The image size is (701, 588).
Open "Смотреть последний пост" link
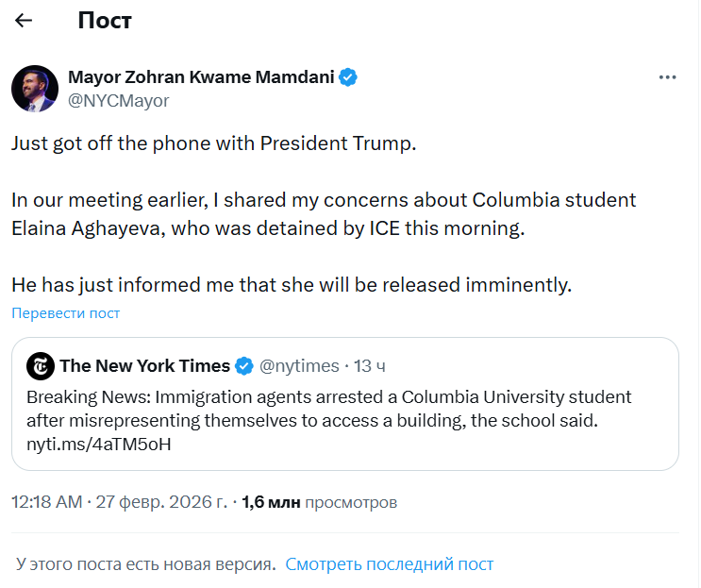[x=389, y=564]
